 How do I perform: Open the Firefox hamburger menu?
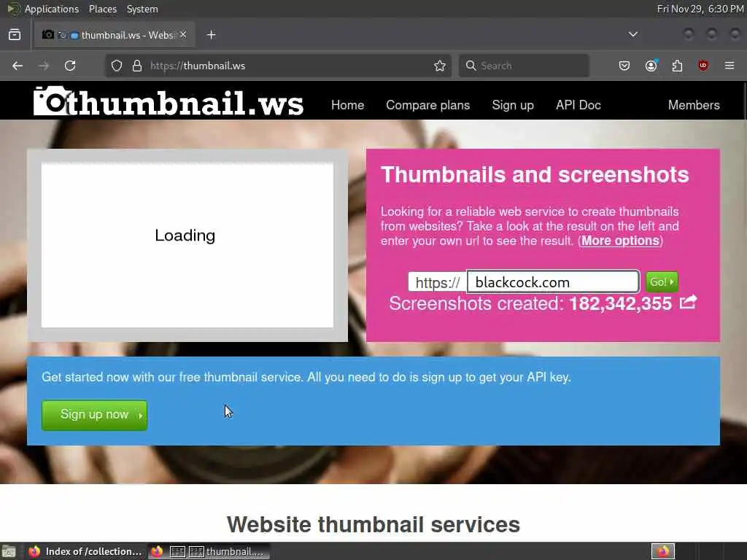coord(729,66)
